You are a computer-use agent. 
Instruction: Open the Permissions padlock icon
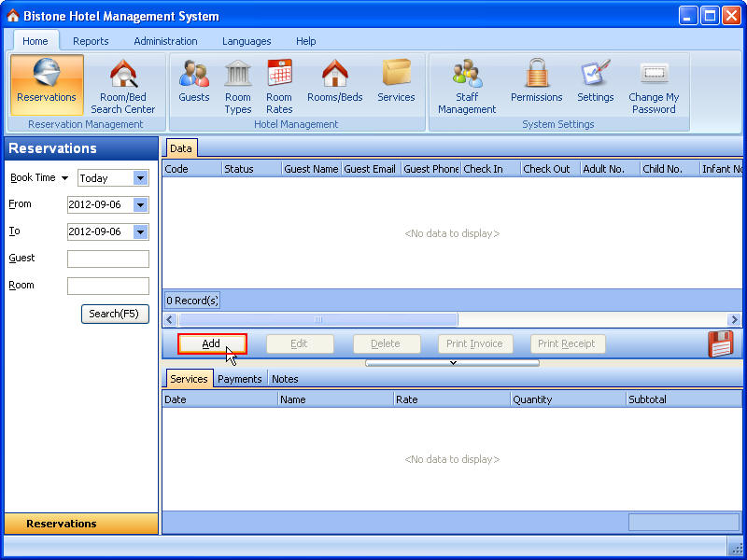pyautogui.click(x=536, y=82)
